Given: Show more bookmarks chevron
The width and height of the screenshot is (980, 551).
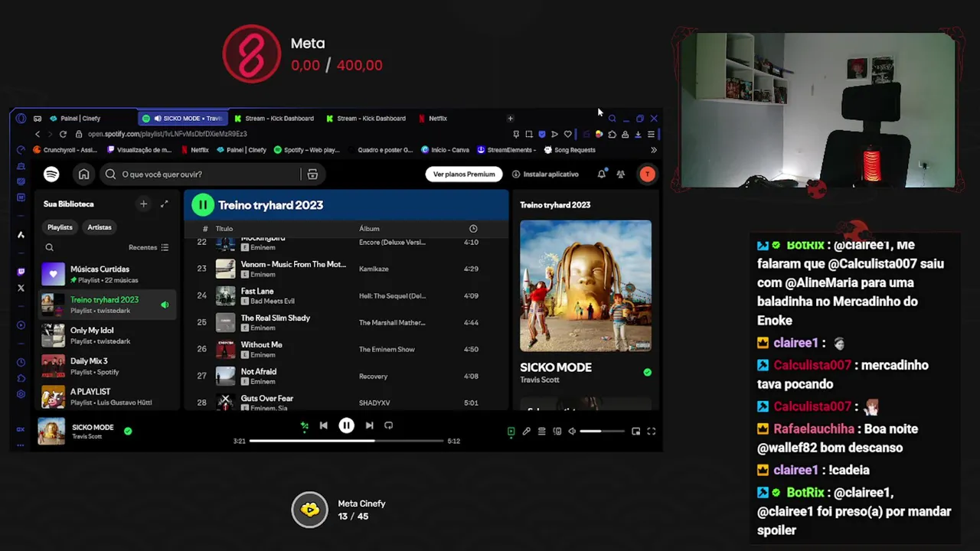Looking at the screenshot, I should pos(653,150).
